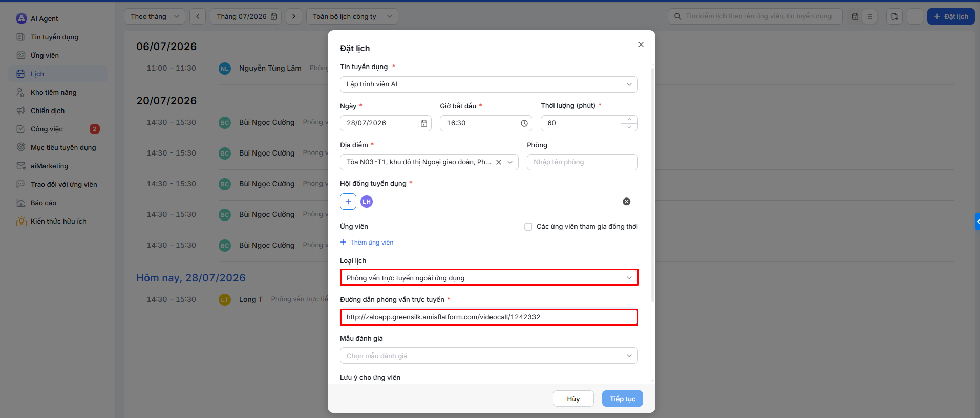Viewport: 980px width, 418px height.
Task: Click the Thêm ứng viên link
Action: [367, 243]
